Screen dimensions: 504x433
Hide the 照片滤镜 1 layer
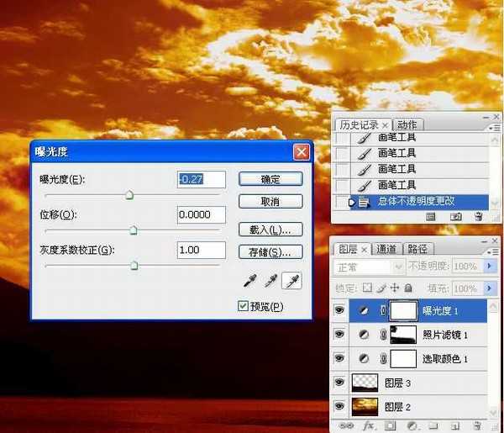click(x=340, y=335)
